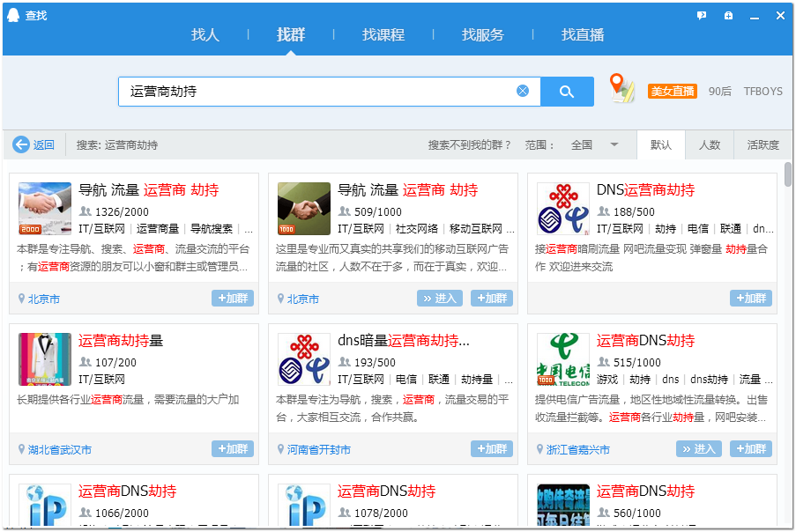Expand the 全国 range dropdown
The height and width of the screenshot is (532, 796).
pos(614,145)
